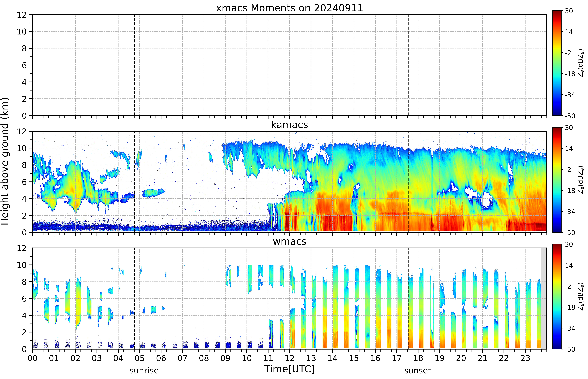This screenshot has height=379, width=588.
Task: Click the '30' label on the xmacs colorbar
Action: point(569,11)
